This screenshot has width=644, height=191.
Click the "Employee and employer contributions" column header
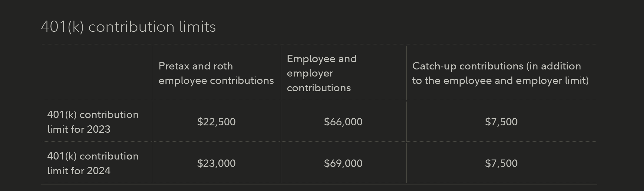pyautogui.click(x=321, y=73)
